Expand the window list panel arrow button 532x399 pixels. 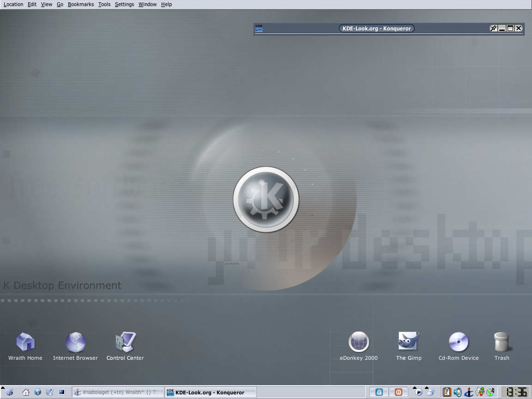coord(427,387)
